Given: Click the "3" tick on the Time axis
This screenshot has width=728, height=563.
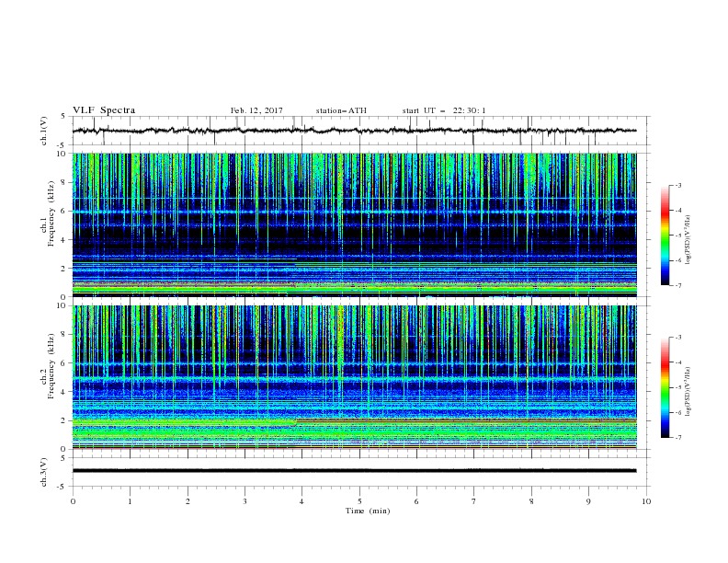Looking at the screenshot, I should point(245,501).
